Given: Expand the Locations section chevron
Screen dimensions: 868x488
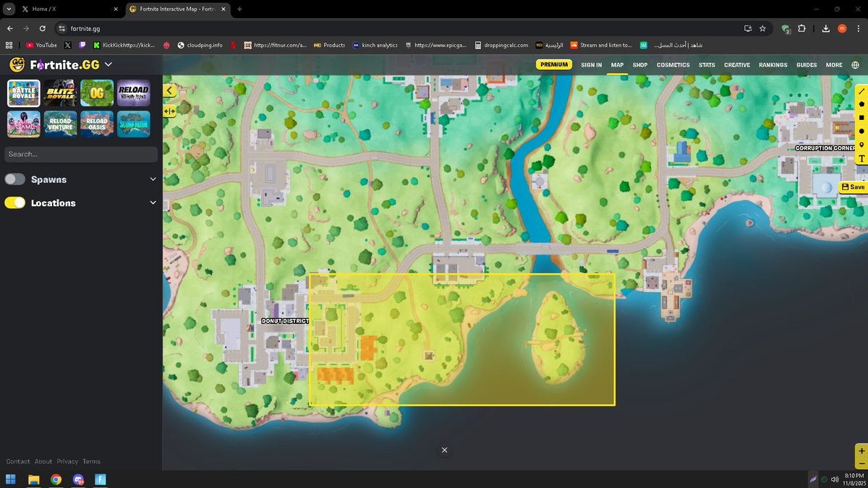Looking at the screenshot, I should click(x=153, y=203).
